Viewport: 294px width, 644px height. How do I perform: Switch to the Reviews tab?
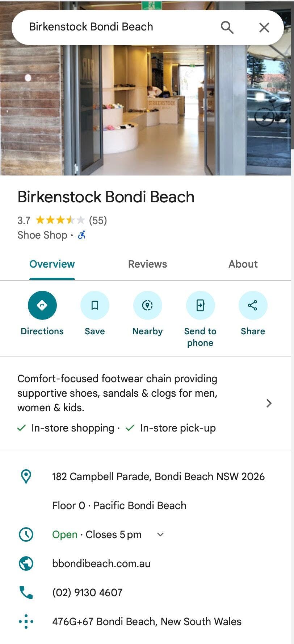coord(147,264)
